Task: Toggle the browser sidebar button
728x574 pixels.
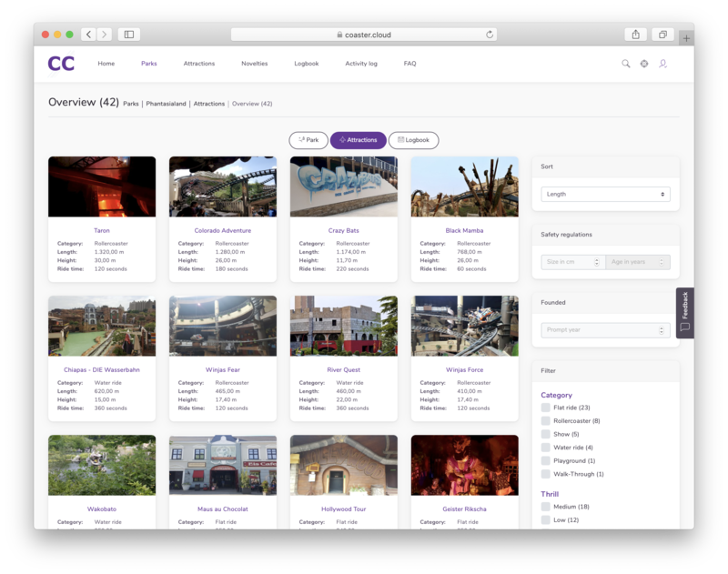Action: (x=129, y=35)
